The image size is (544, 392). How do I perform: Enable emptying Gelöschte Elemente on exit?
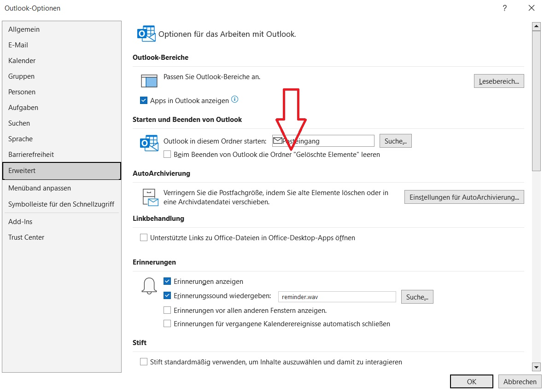(167, 154)
